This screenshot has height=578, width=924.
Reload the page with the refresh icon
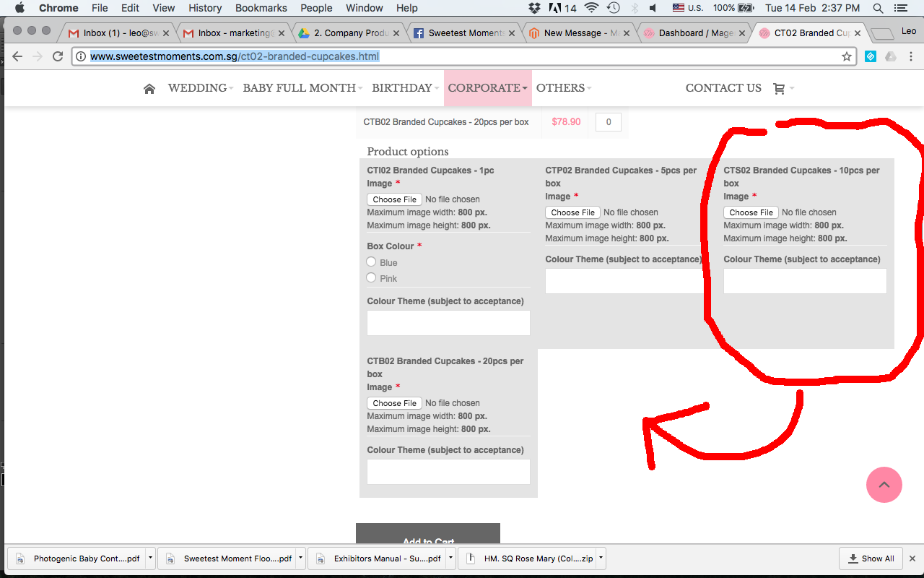58,56
